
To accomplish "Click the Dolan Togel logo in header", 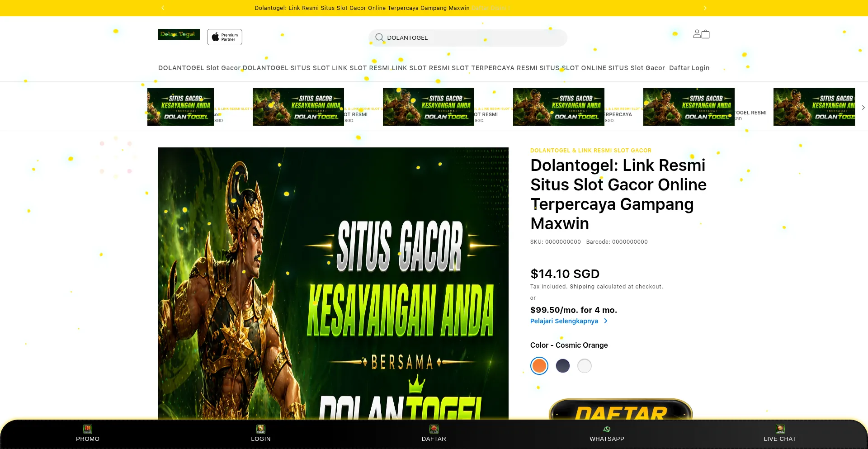I will point(179,34).
